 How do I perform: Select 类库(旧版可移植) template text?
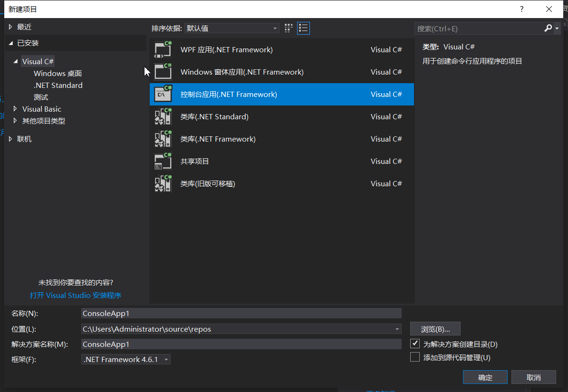point(208,184)
